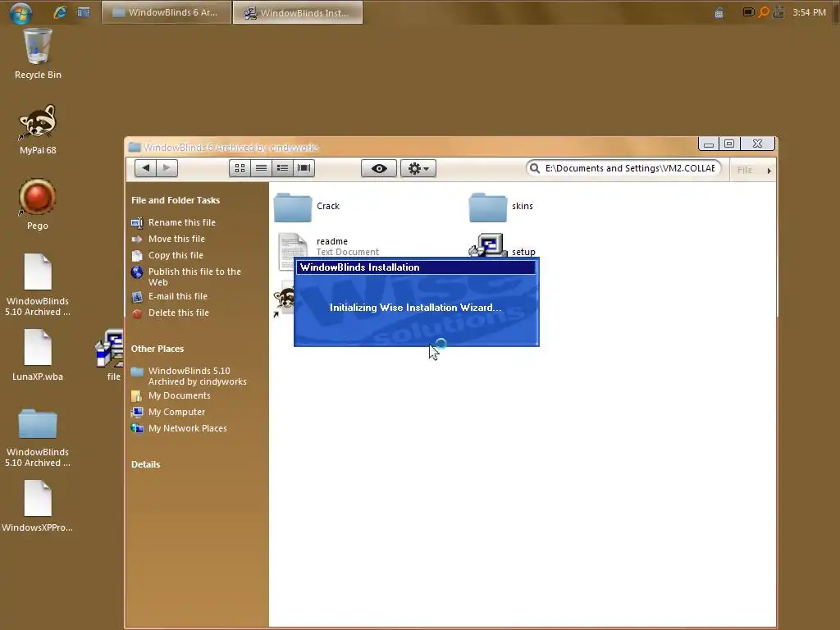
Task: Click Move this file
Action: point(176,239)
